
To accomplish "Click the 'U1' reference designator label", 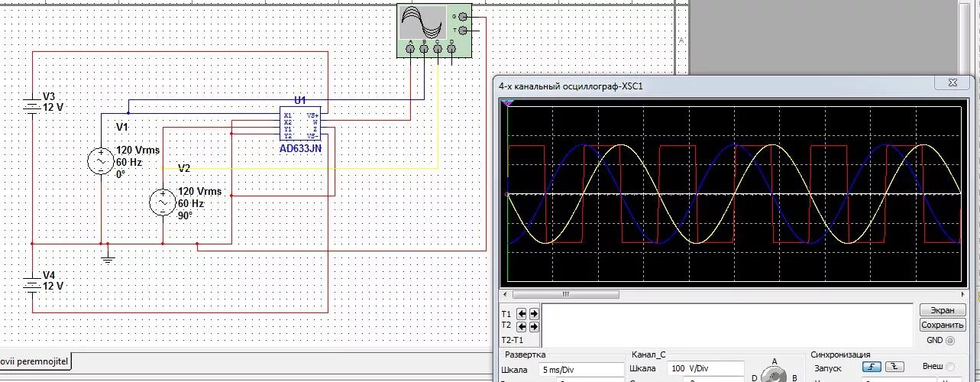I will (300, 100).
